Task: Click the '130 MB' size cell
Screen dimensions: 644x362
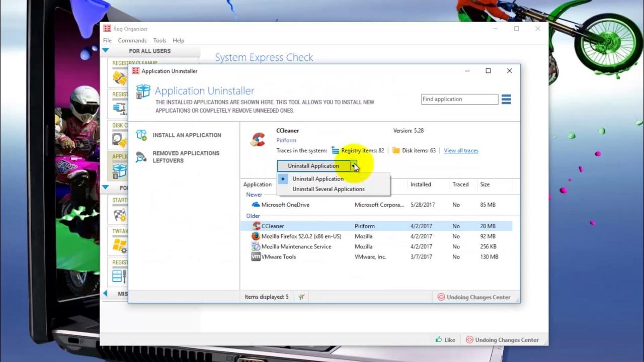Action: click(489, 257)
